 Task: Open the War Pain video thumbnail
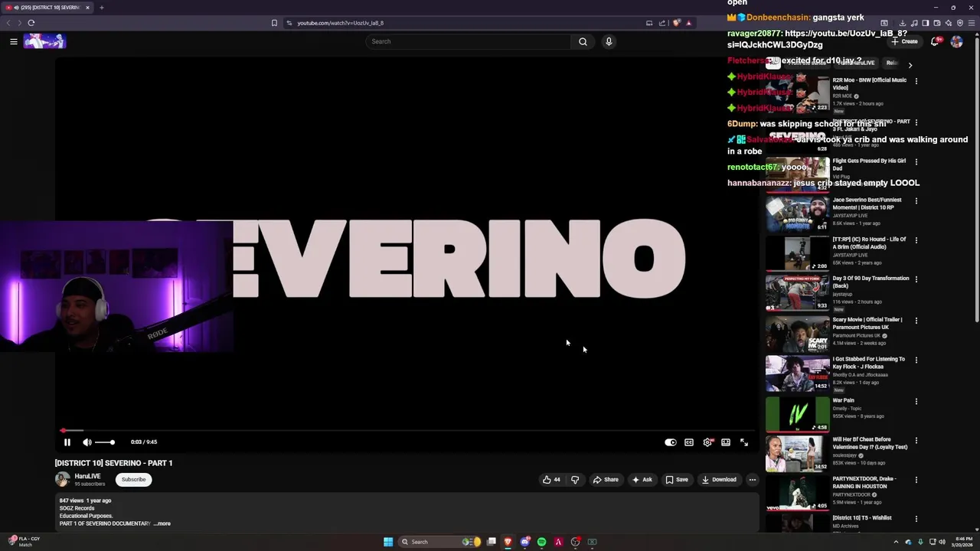click(x=797, y=414)
